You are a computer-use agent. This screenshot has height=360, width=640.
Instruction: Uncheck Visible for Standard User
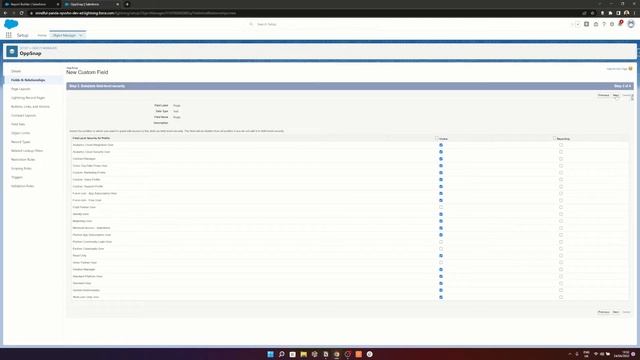tap(441, 283)
